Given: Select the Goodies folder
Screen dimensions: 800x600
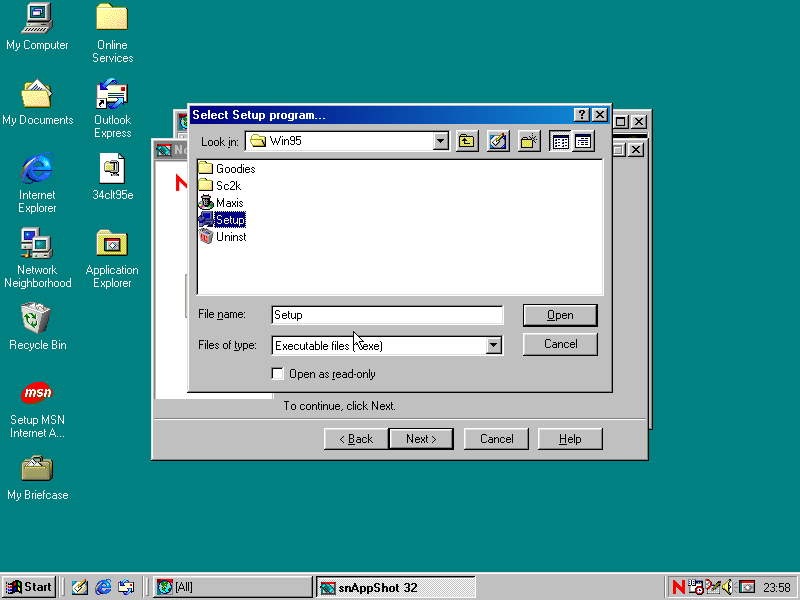Looking at the screenshot, I should coord(227,168).
